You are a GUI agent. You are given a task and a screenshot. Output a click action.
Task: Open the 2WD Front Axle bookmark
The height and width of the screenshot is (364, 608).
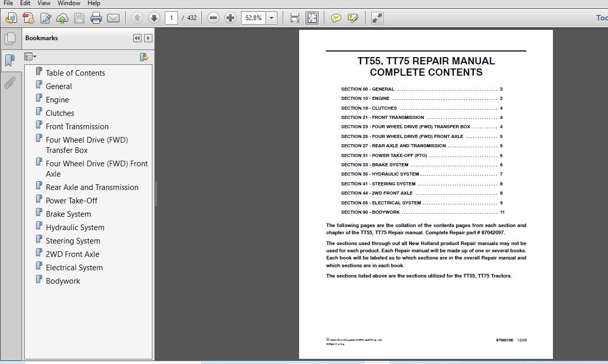[73, 254]
